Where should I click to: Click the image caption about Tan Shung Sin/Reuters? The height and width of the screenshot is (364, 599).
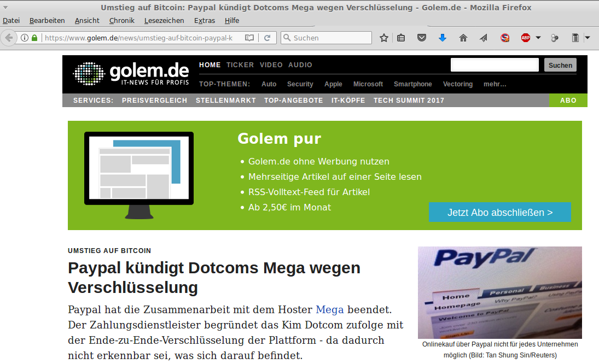500,349
